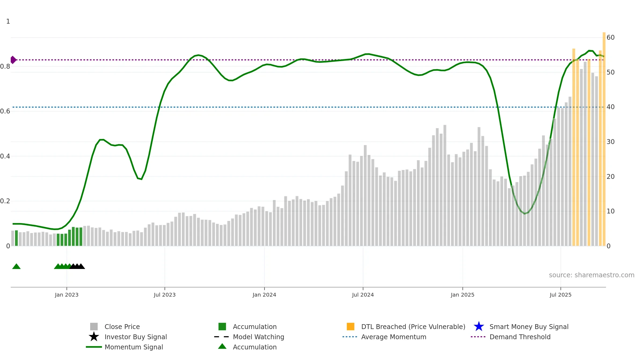Click the leftmost green accumulation triangle marker
The height and width of the screenshot is (362, 644).
click(16, 266)
